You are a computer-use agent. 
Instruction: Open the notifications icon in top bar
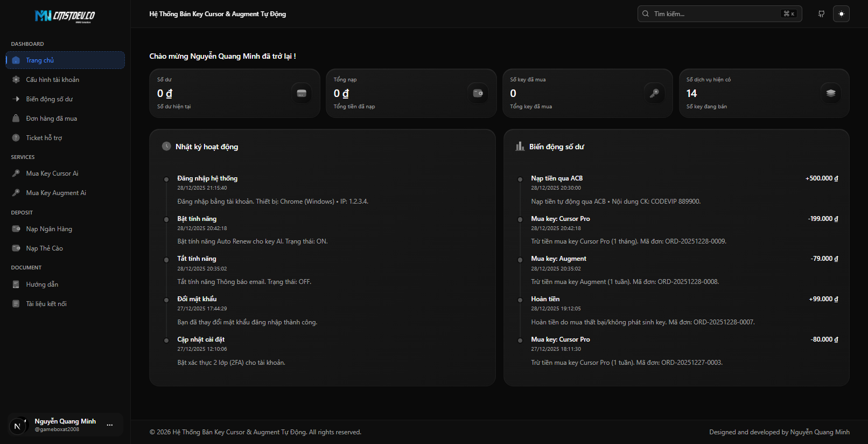821,14
